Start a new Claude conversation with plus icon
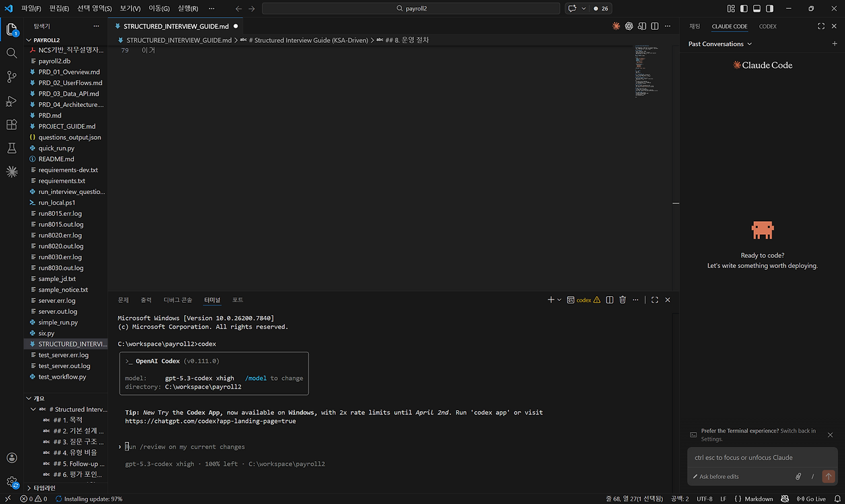Screen dimensions: 845x504 click(x=834, y=44)
